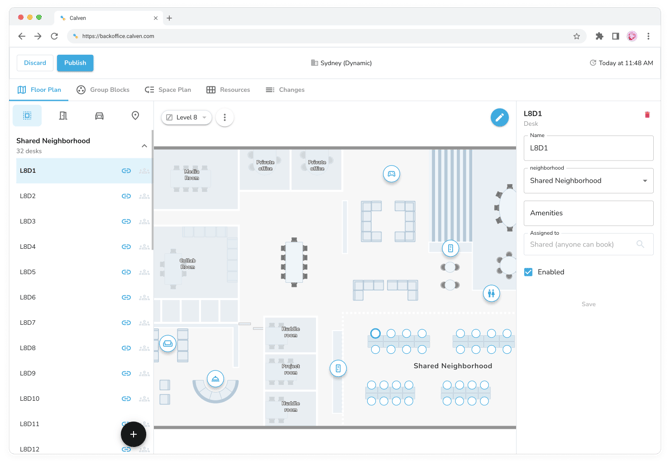The width and height of the screenshot is (670, 465).
Task: Toggle the group icon for L8D6
Action: 144,298
